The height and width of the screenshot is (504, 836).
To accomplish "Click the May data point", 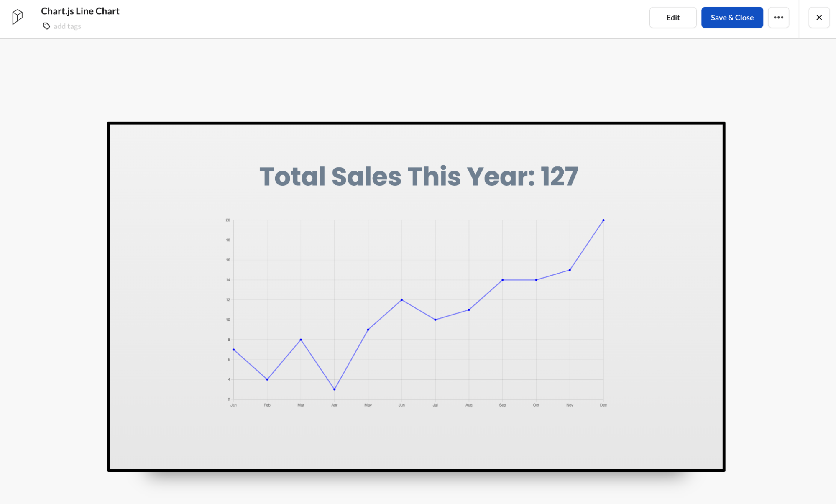I will coord(368,330).
